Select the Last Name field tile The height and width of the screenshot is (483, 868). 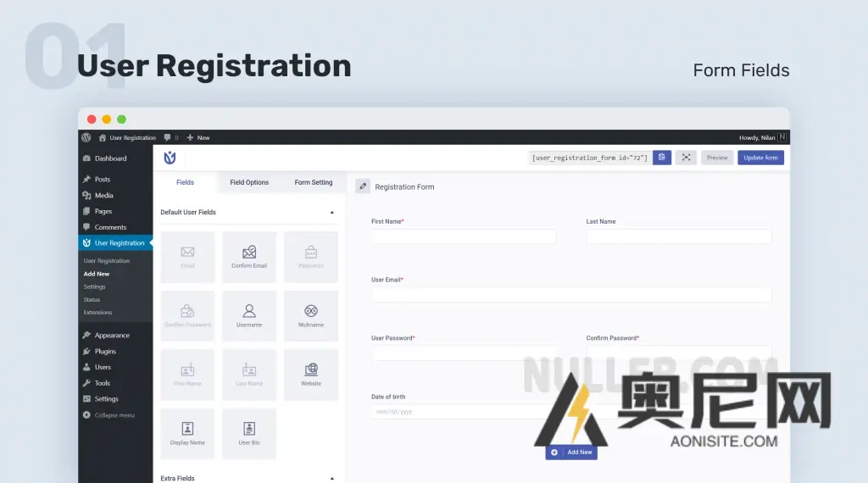(x=249, y=375)
